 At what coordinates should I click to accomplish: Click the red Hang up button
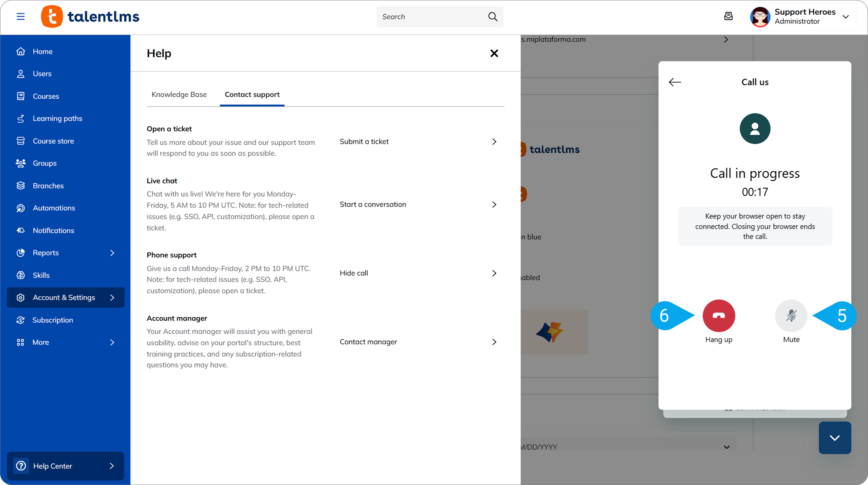click(719, 316)
